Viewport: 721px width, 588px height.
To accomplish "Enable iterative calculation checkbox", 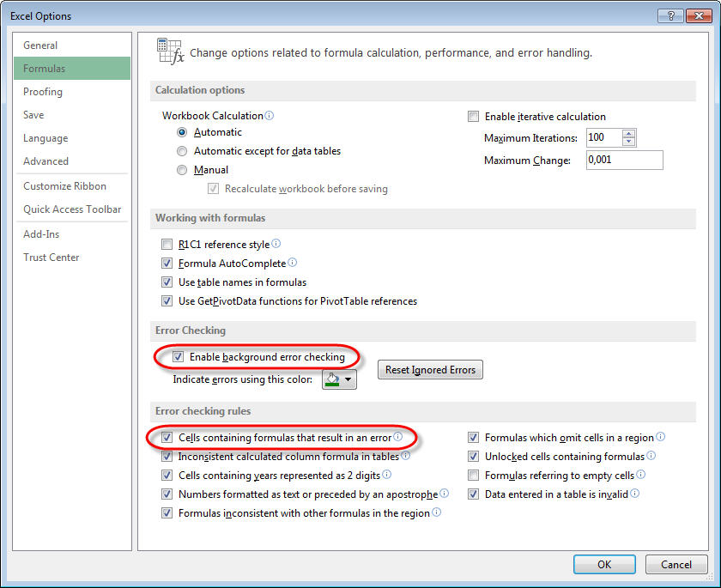I will 473,117.
